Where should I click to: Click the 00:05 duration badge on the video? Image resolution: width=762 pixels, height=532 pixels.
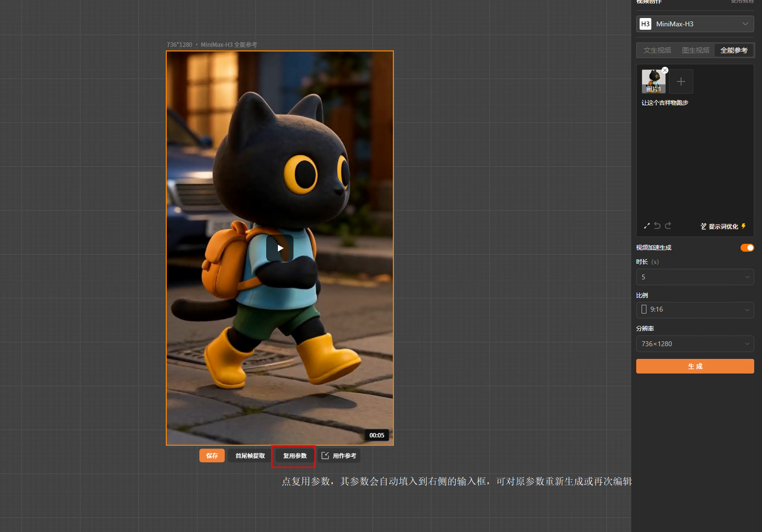[377, 435]
